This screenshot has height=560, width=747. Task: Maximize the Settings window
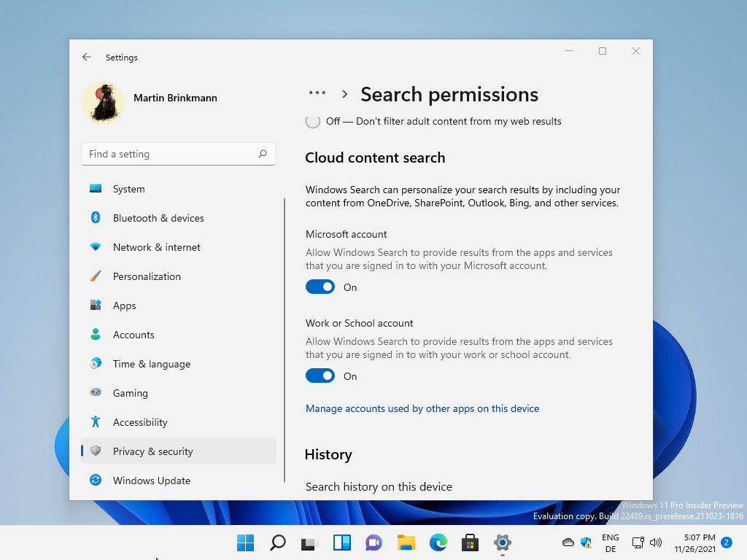[x=603, y=51]
